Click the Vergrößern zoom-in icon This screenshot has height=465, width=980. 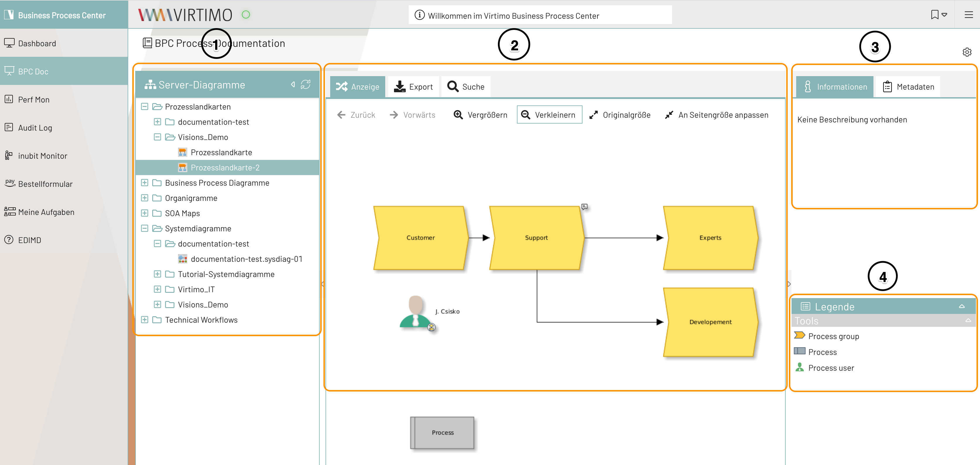pos(458,115)
